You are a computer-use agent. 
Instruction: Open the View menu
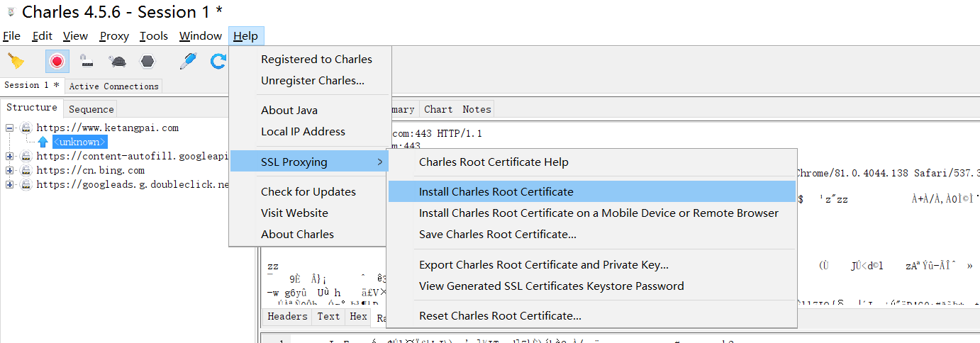click(75, 35)
